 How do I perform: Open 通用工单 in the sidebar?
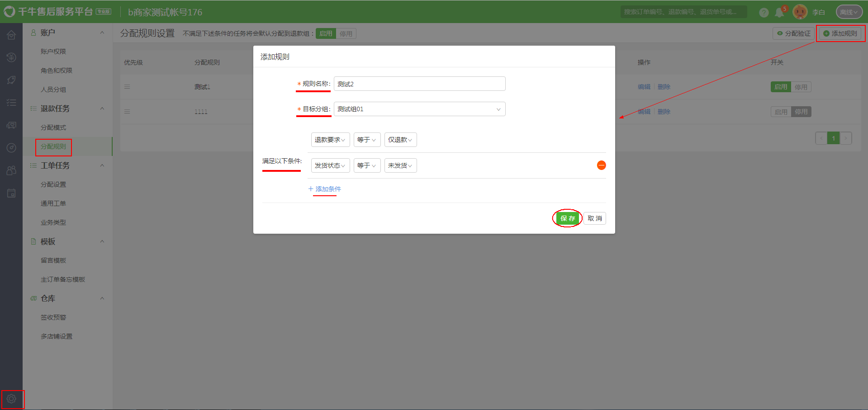click(53, 203)
